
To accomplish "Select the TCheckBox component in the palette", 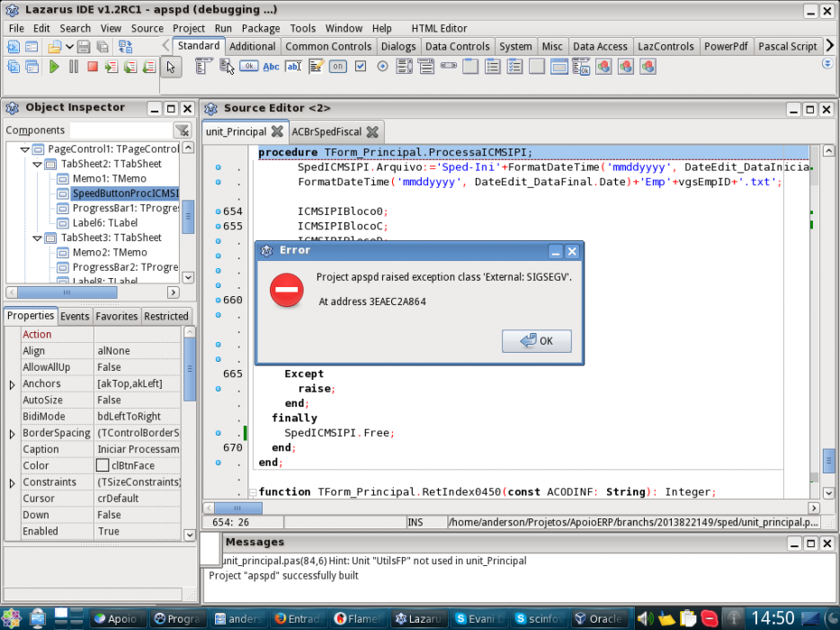I will click(361, 67).
